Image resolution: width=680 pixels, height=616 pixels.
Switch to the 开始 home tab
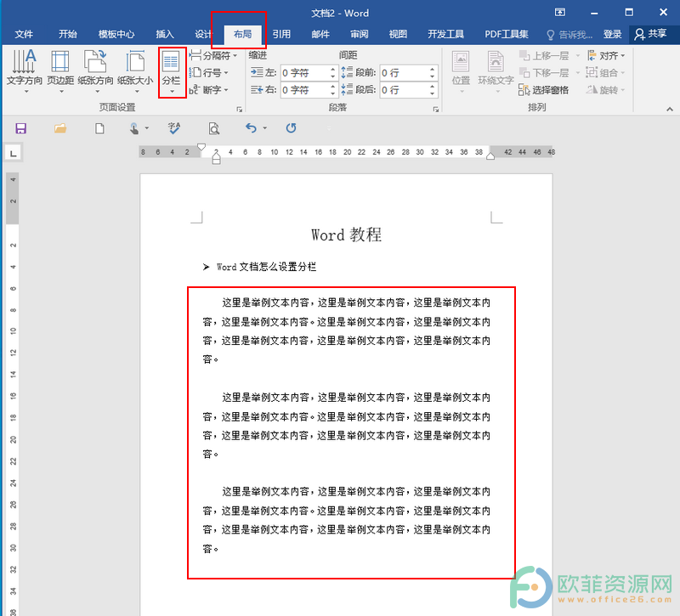(68, 34)
